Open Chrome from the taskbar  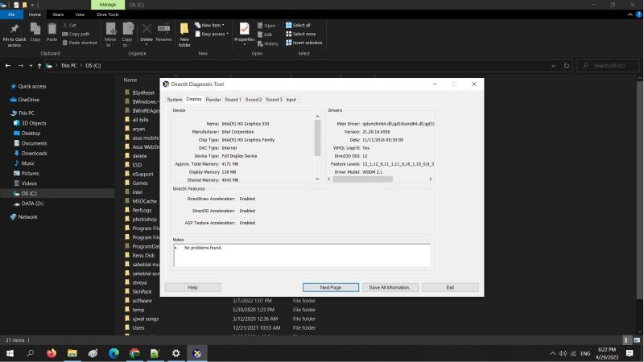tap(134, 353)
